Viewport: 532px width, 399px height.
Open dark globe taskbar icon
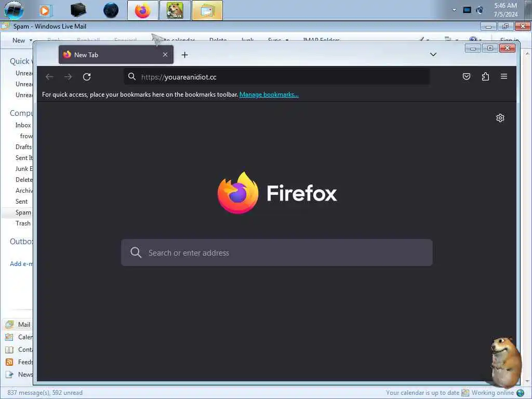point(111,10)
